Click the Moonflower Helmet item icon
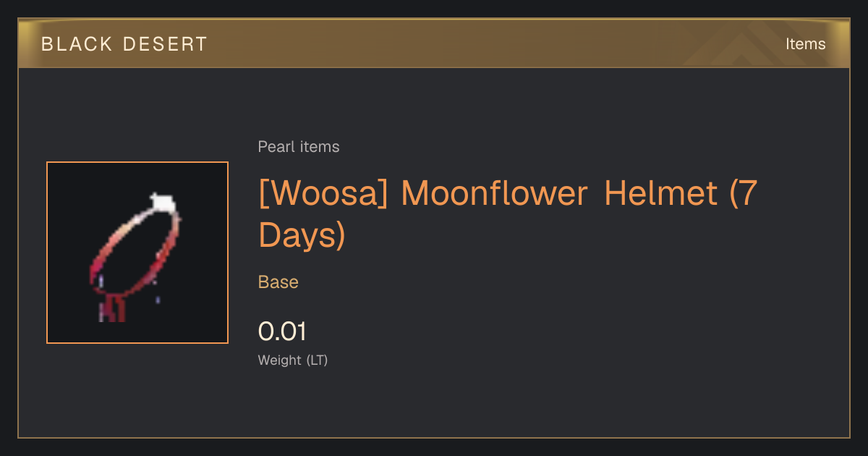Screen dimensions: 868x456 coord(137,253)
